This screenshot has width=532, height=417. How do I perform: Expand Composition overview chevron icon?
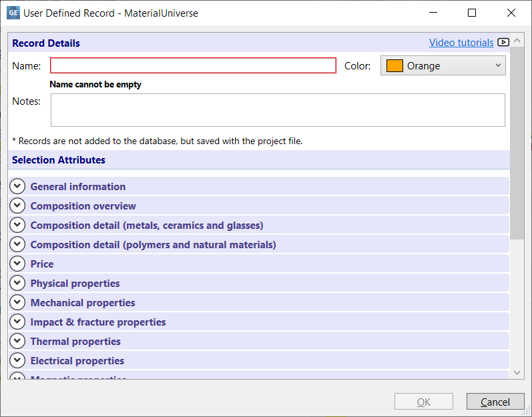point(17,206)
